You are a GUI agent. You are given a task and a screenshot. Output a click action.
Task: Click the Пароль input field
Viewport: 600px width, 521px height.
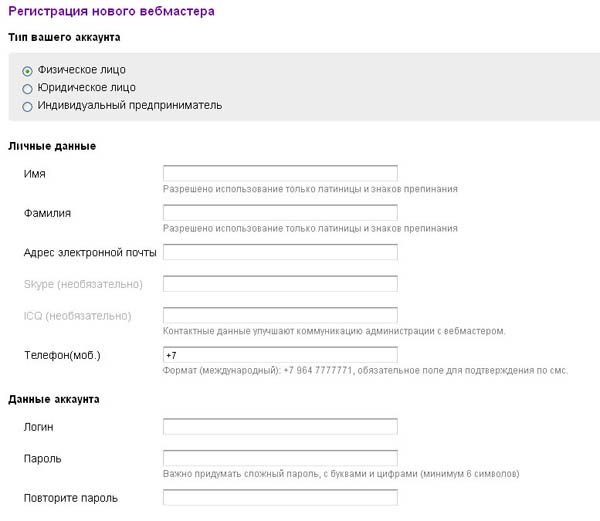pos(280,458)
